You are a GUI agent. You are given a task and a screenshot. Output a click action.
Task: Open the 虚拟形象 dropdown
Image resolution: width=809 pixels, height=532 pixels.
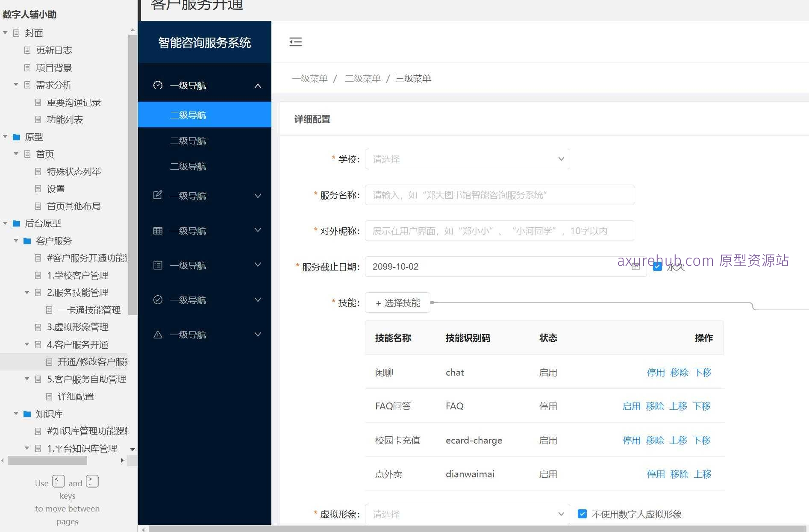pos(467,514)
